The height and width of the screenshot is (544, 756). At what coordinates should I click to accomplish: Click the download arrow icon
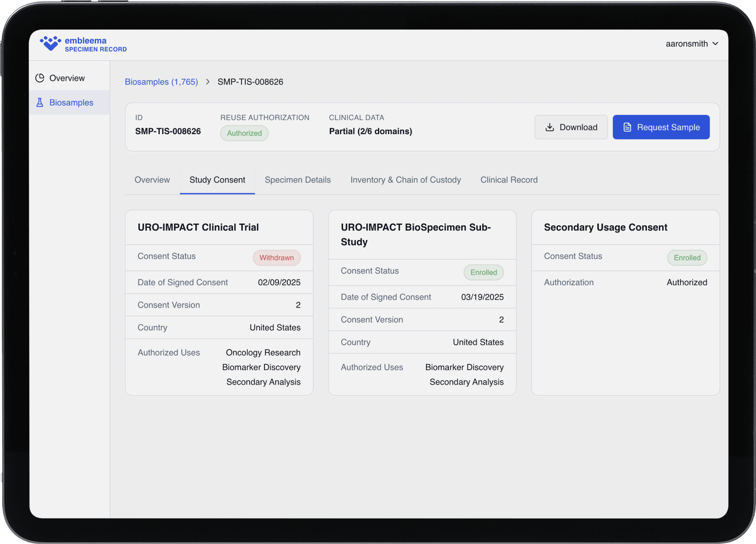[549, 127]
